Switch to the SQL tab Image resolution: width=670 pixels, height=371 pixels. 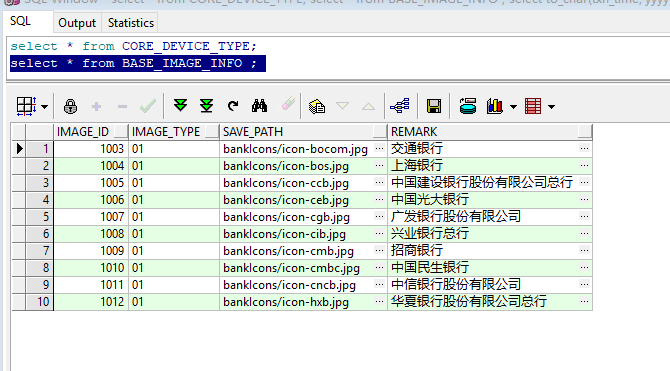point(20,21)
